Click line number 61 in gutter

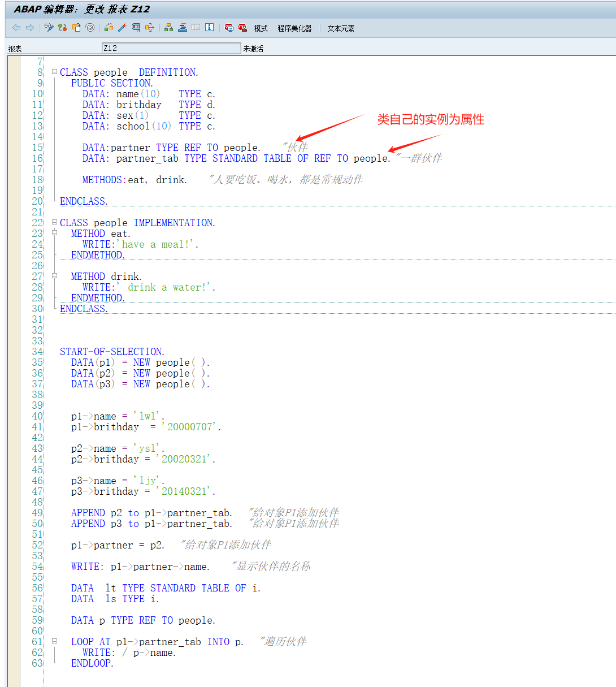point(37,642)
